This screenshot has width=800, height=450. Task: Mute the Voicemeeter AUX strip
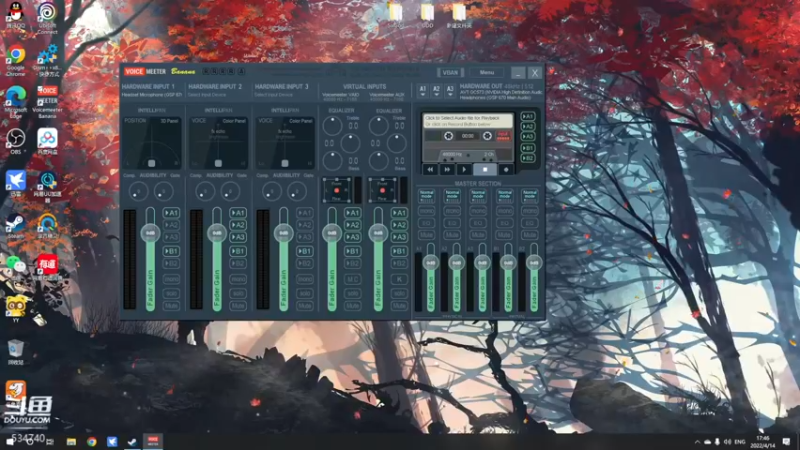pos(399,306)
